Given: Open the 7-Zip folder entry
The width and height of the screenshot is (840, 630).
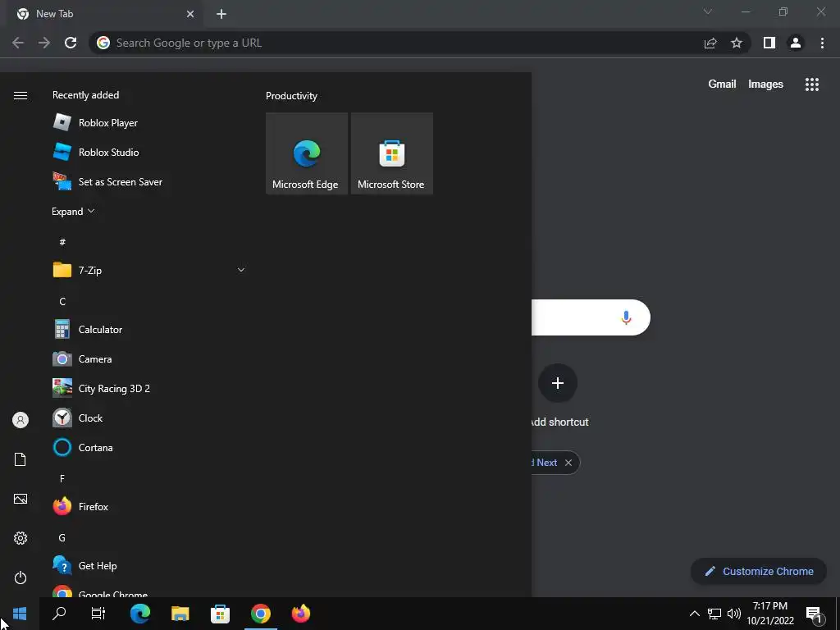Looking at the screenshot, I should (x=149, y=270).
